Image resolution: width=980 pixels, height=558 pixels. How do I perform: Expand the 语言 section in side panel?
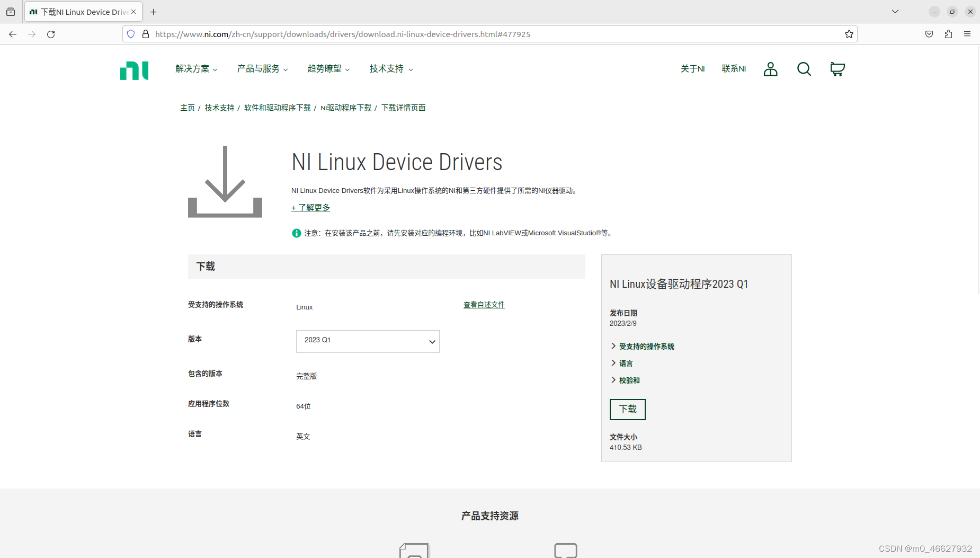point(622,363)
